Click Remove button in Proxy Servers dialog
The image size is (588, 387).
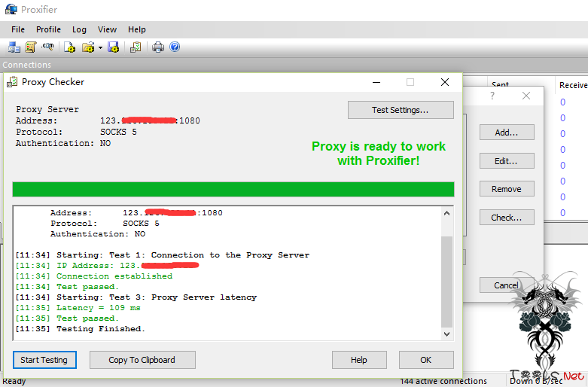coord(507,189)
